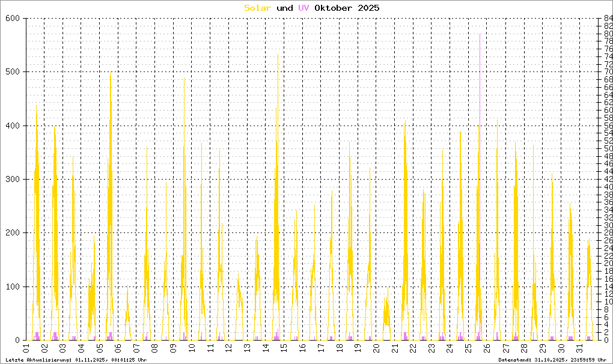Viewport: 613px width, 364px height.
Task: Click the "Datenstand" timestamp in the footer
Action: 554,360
